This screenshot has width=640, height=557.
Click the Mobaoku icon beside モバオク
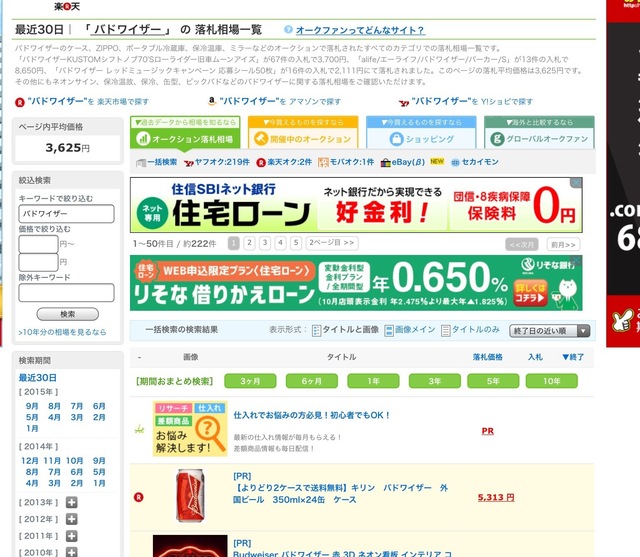(323, 163)
